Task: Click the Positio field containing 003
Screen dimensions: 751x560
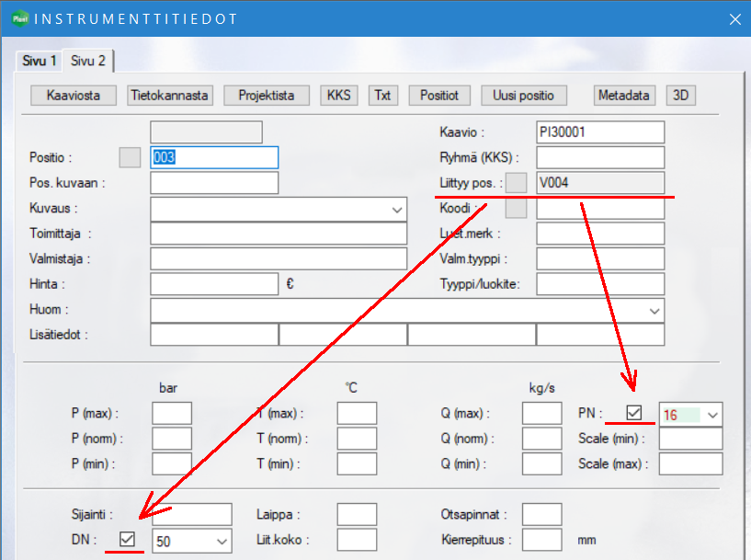Action: click(214, 157)
